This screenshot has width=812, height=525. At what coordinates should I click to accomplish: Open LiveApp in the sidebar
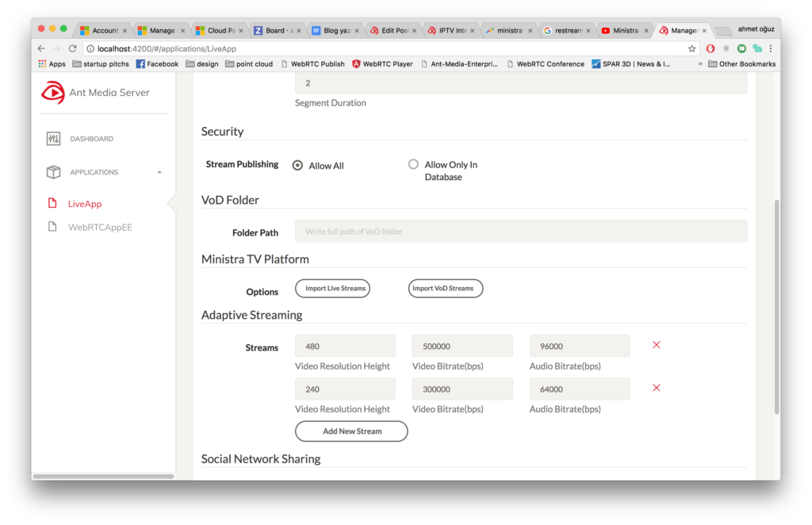tap(85, 204)
